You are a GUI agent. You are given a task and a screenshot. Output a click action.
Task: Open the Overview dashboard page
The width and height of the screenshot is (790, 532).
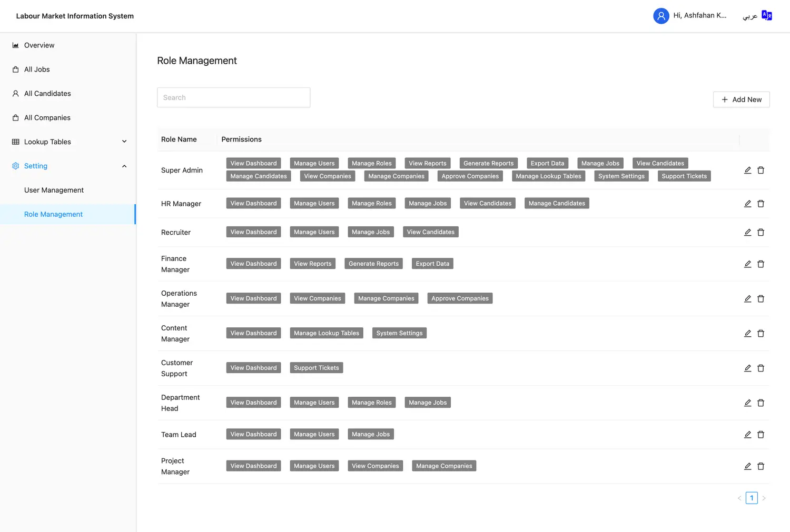coord(39,45)
